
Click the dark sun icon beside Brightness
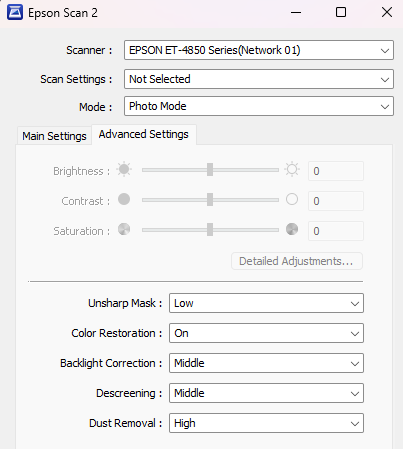coord(124,170)
